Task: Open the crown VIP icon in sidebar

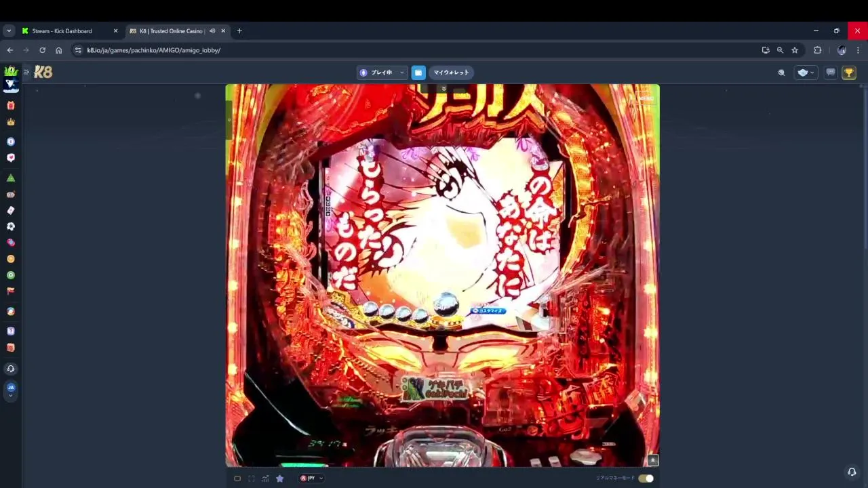Action: click(x=10, y=122)
